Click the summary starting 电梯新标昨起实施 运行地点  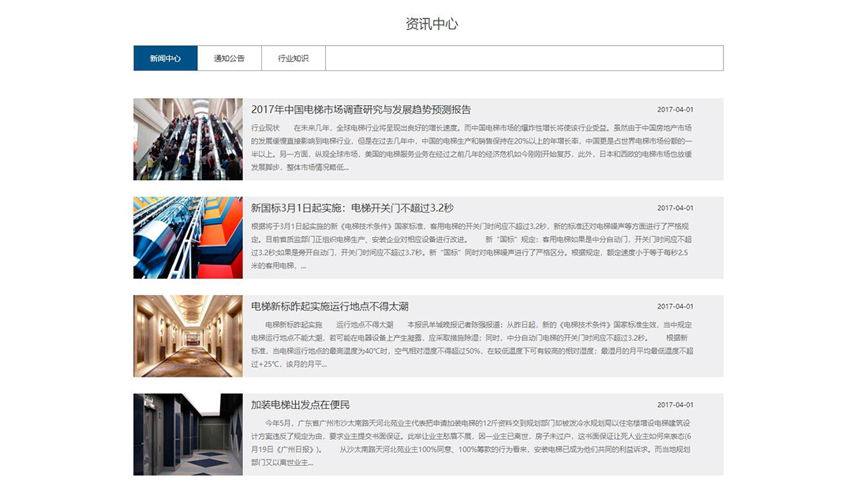(472, 344)
